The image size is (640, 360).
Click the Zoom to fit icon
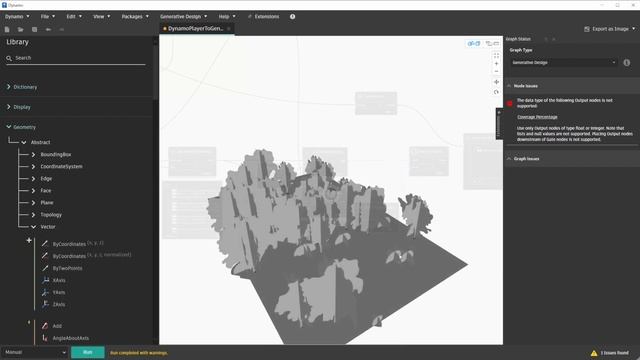496,56
